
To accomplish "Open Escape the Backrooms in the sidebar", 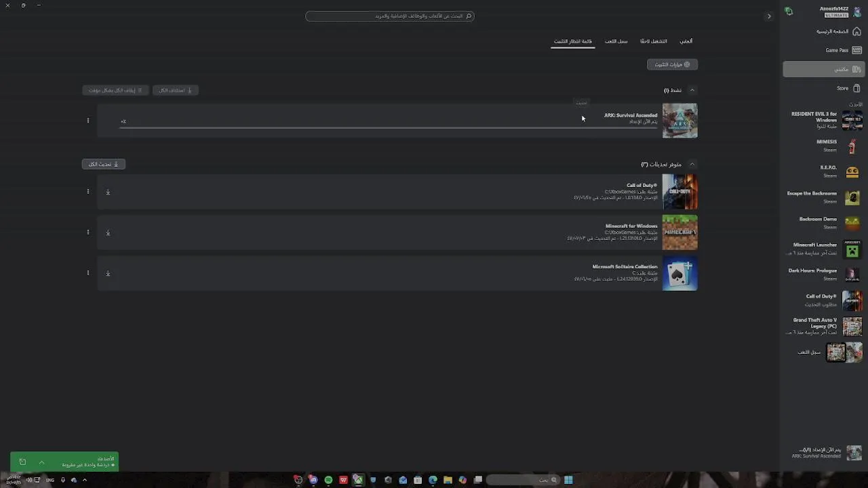I will click(x=824, y=197).
